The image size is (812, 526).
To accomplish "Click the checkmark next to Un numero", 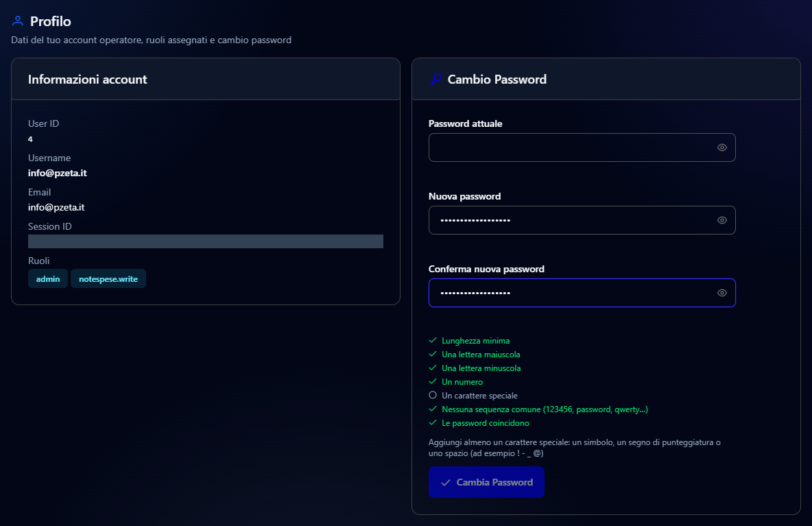I will point(433,381).
